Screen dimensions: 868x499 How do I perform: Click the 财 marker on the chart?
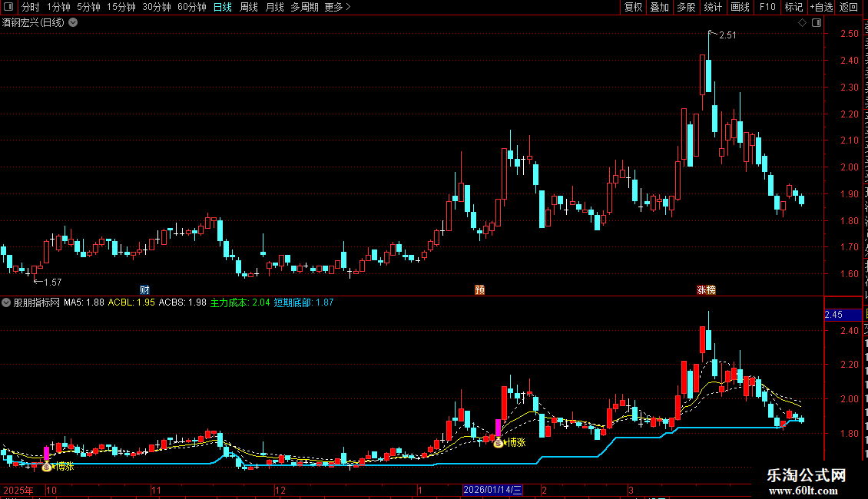point(144,290)
